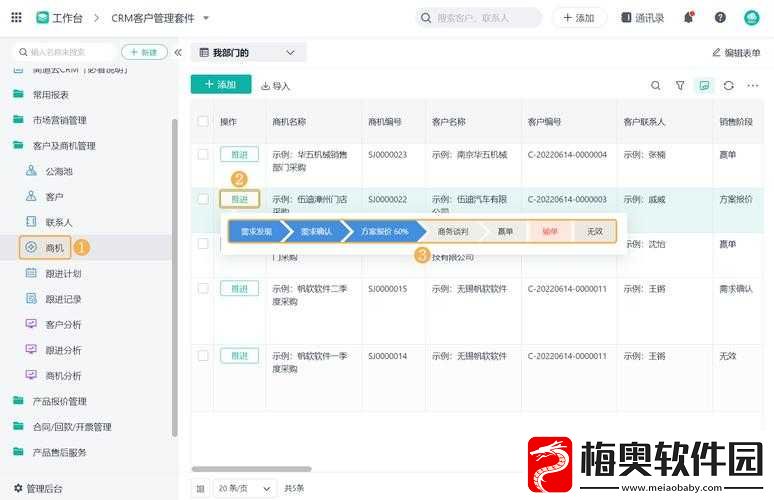This screenshot has height=500, width=774.
Task: Click the 商机名称 column header
Action: [289, 121]
